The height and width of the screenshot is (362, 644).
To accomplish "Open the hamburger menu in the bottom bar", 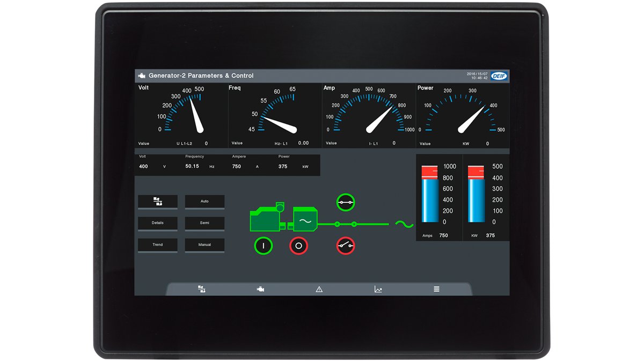I will click(x=437, y=289).
